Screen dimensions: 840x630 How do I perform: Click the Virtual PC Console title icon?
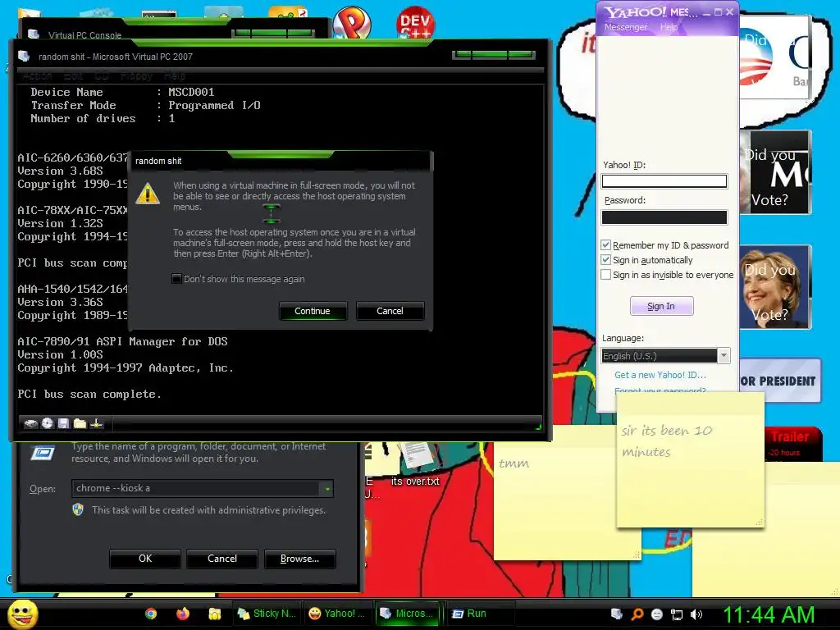click(x=33, y=34)
